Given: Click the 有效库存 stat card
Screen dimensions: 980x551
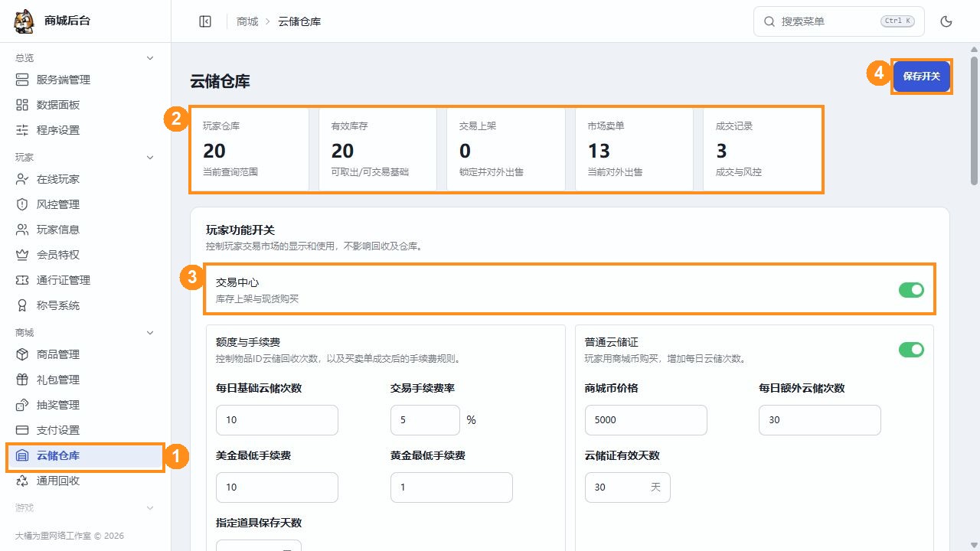Looking at the screenshot, I should [x=377, y=149].
